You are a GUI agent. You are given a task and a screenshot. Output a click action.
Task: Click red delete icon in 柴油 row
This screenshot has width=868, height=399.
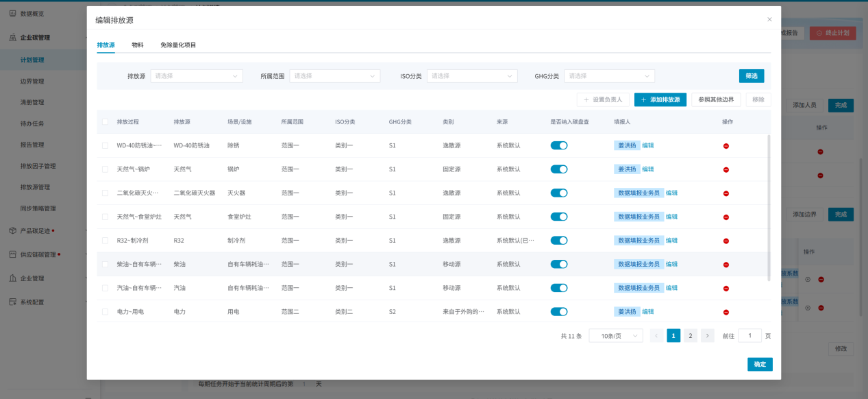(726, 265)
